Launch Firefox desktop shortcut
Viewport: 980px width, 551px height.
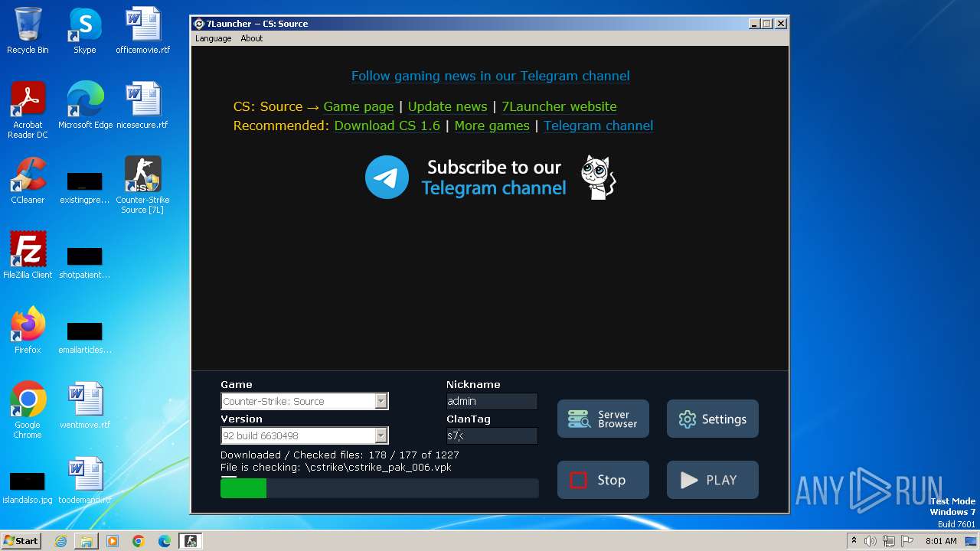pos(28,330)
